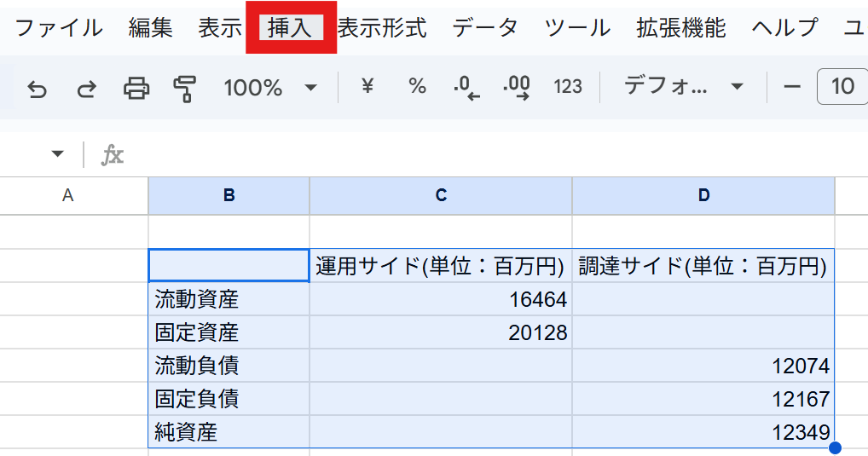868x456 pixels.
Task: Open the 表示形式 menu
Action: (x=381, y=28)
